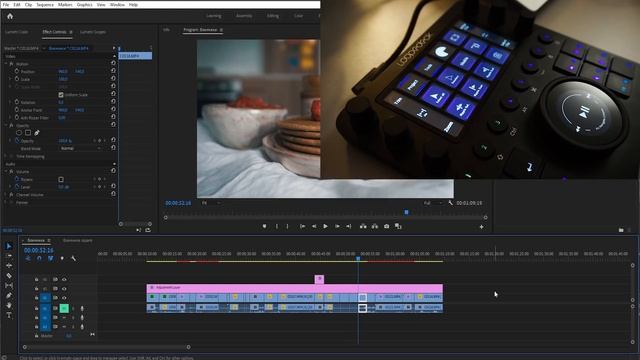The height and width of the screenshot is (360, 640).
Task: Toggle eye visibility for top video track
Action: click(64, 280)
